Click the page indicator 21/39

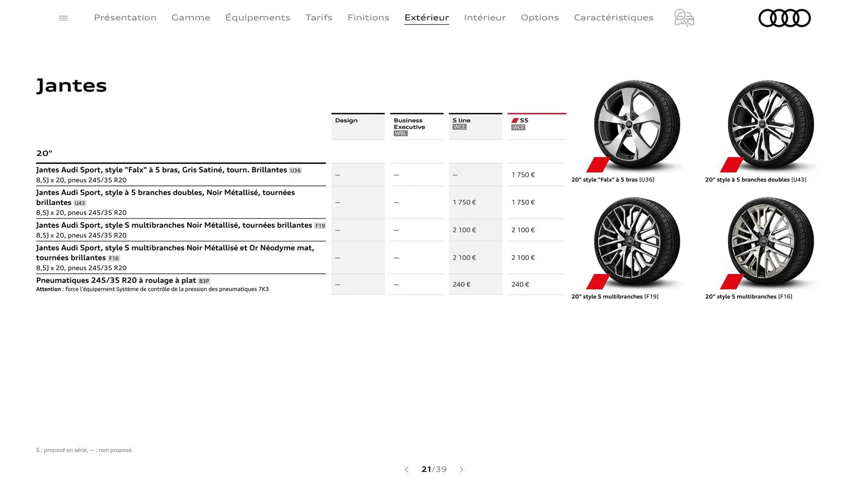click(434, 469)
